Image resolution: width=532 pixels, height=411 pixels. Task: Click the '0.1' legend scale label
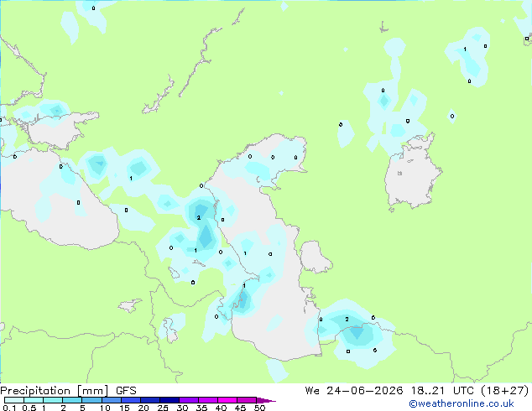point(9,408)
